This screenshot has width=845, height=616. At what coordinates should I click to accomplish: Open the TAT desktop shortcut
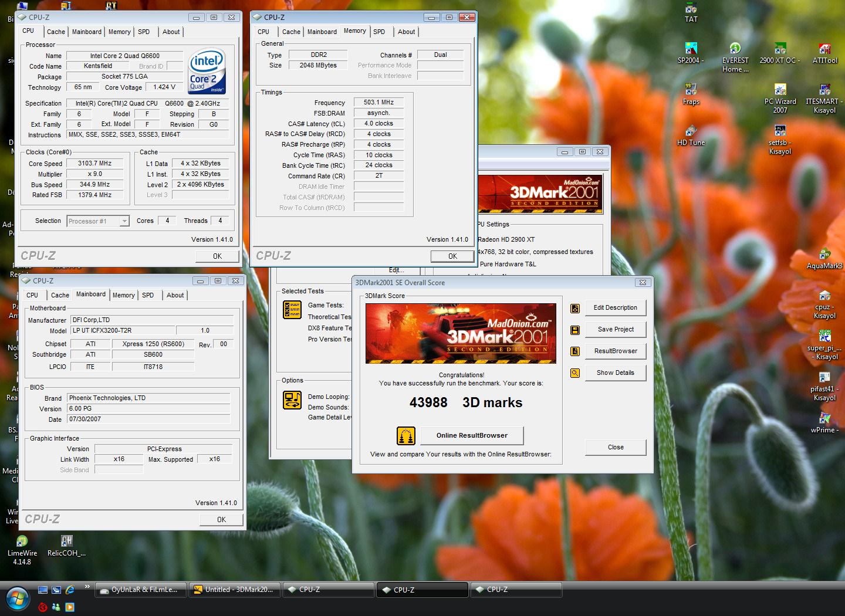pyautogui.click(x=691, y=13)
